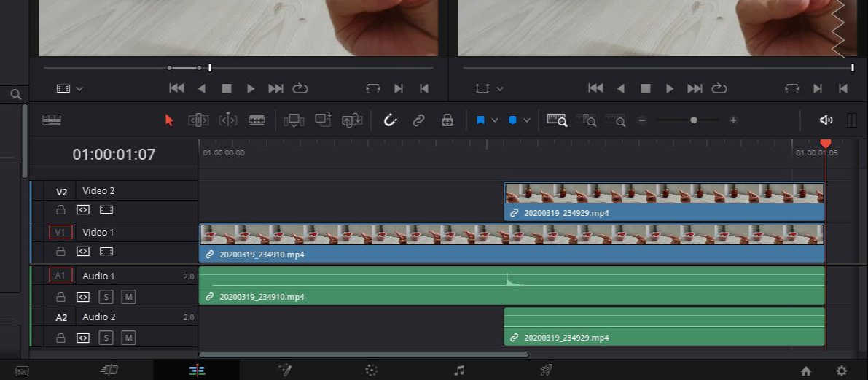This screenshot has height=380, width=868.
Task: Open the marker color dropdown
Action: [x=527, y=120]
